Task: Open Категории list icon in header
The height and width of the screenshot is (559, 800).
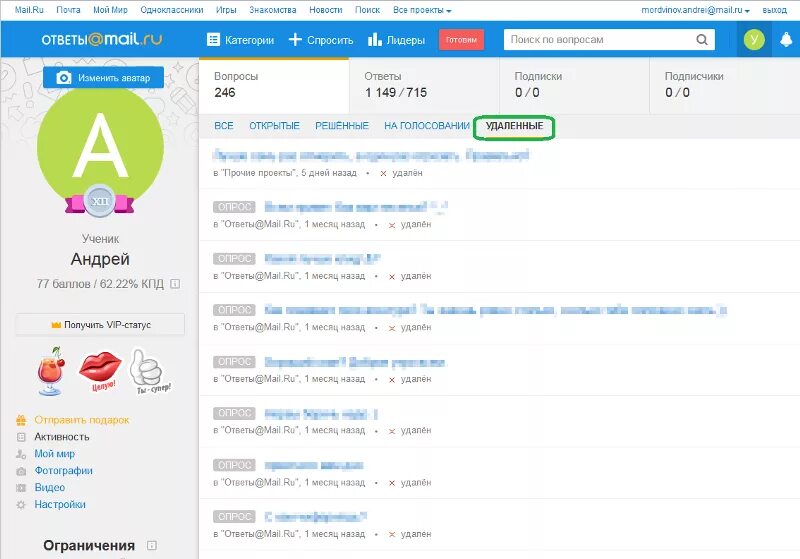Action: [x=213, y=39]
